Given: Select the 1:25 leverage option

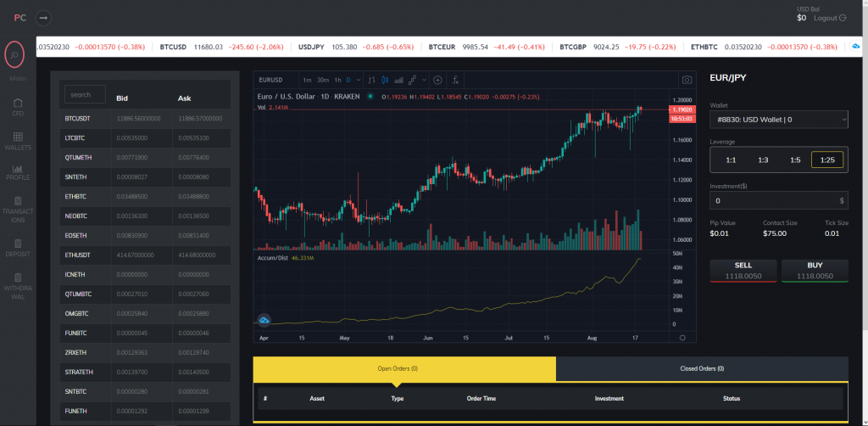Looking at the screenshot, I should [x=826, y=160].
